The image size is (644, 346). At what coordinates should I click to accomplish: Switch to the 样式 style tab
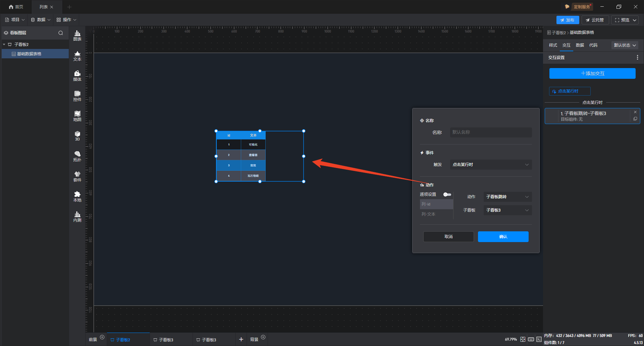(553, 45)
